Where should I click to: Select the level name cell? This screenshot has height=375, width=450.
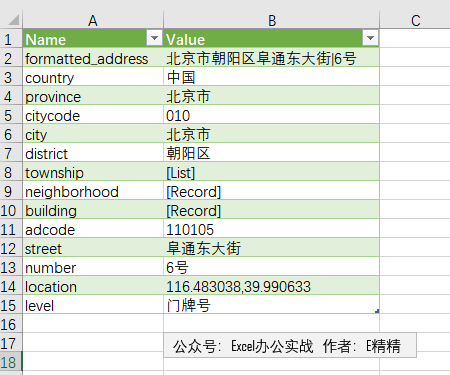coord(93,305)
